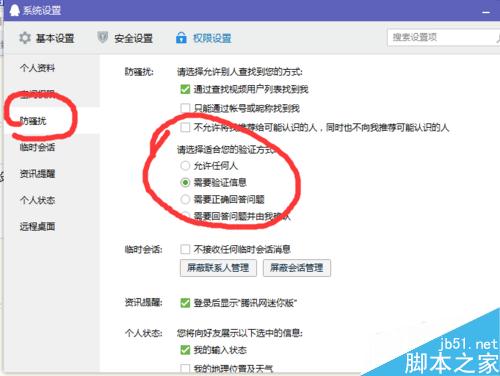
Task: Uncheck 登录后显示腾讯网迷你版
Action: click(185, 303)
